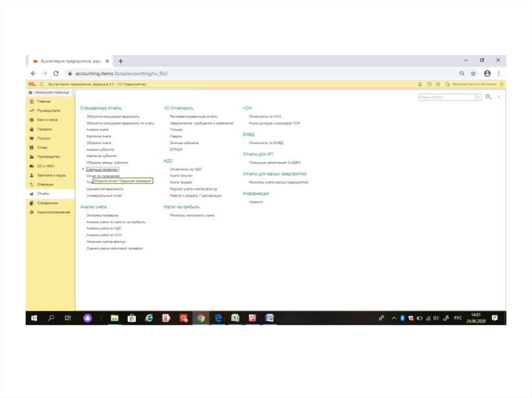Screen dimensions: 532x398
Task: Click the notifications bell icon in 1C header
Action: coord(420,84)
